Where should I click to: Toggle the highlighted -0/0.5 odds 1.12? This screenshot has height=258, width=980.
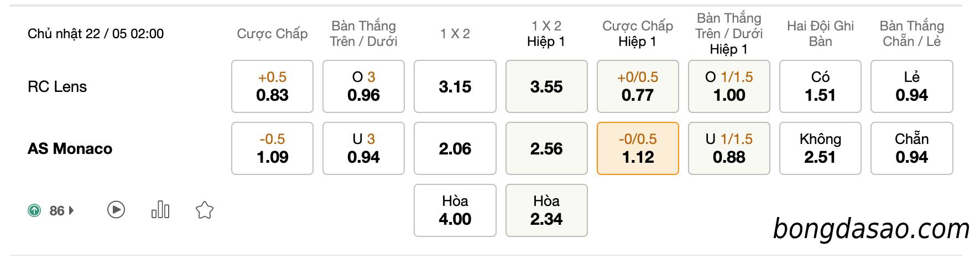tap(638, 148)
